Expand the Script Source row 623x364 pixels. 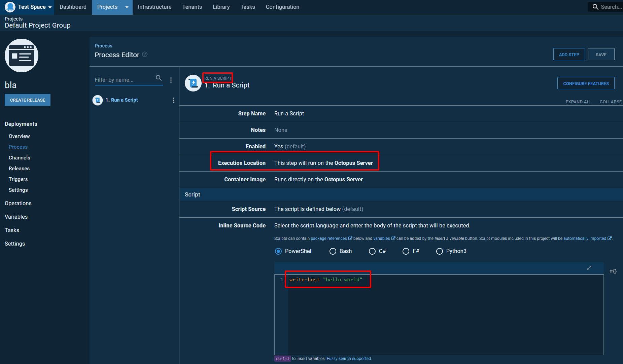coord(401,209)
